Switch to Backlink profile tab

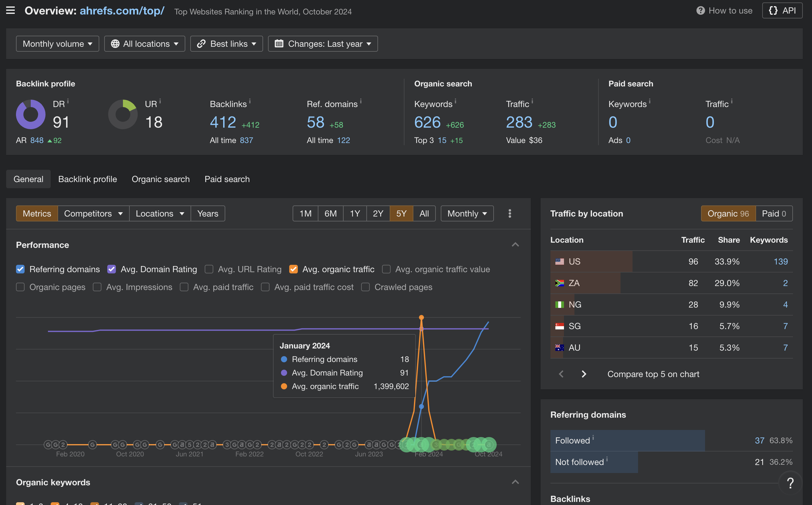[x=88, y=179]
